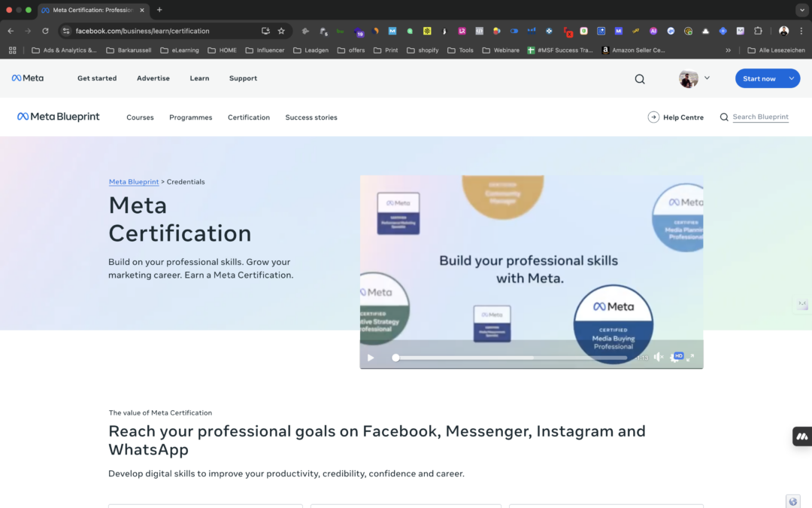Follow the Meta Blueprint breadcrumb link
Image resolution: width=812 pixels, height=508 pixels.
tap(134, 182)
